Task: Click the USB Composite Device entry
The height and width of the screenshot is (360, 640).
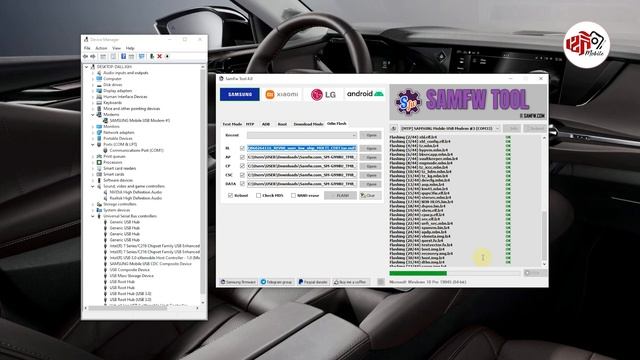Action: (129, 270)
